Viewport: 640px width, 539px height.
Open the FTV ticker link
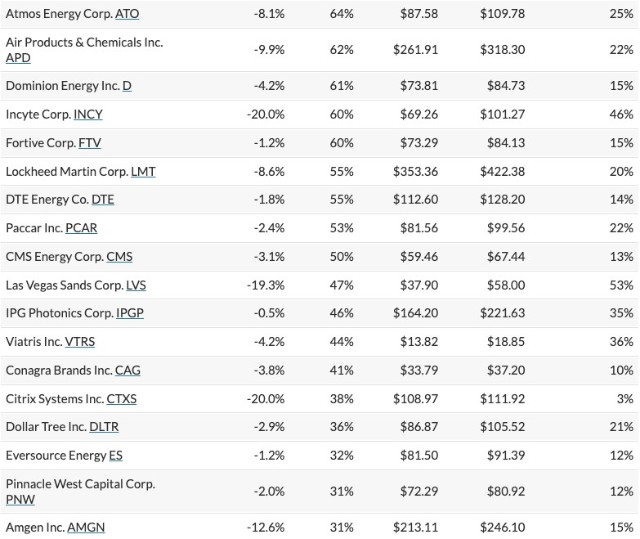click(90, 143)
